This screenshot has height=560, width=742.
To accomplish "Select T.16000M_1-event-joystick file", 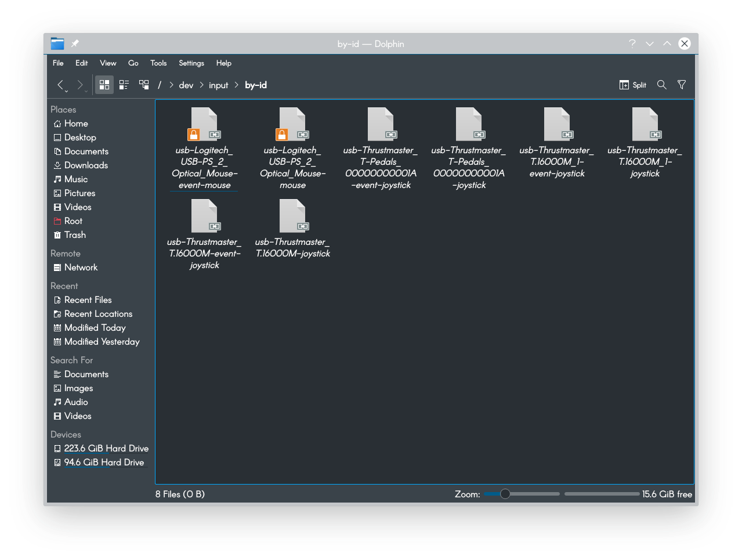I will pos(557,143).
